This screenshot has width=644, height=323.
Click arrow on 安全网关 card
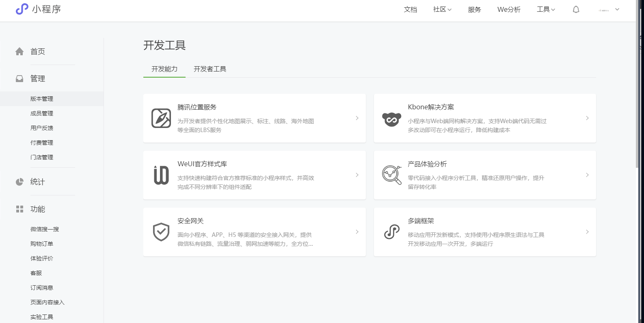coord(357,232)
